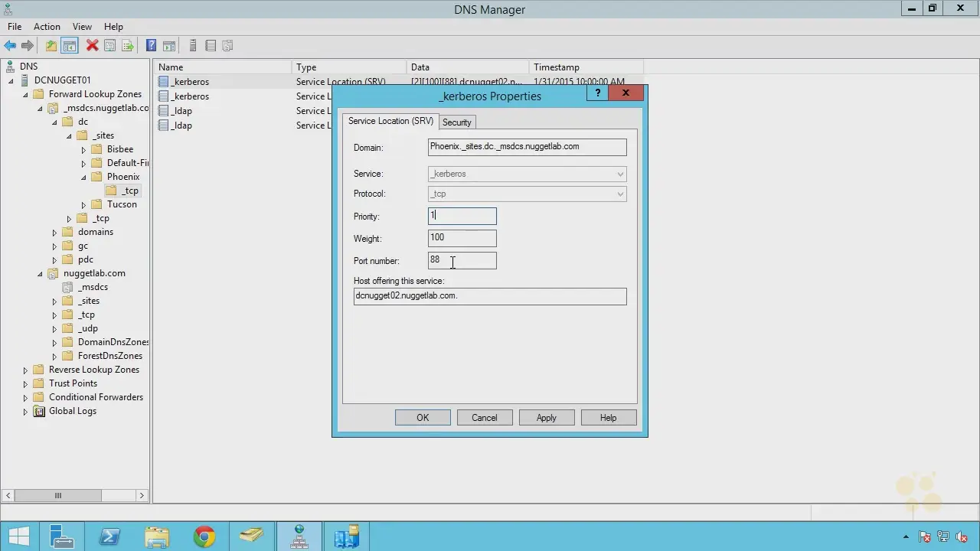Open the Properties toolbar icon
The width and height of the screenshot is (980, 551).
pyautogui.click(x=109, y=45)
